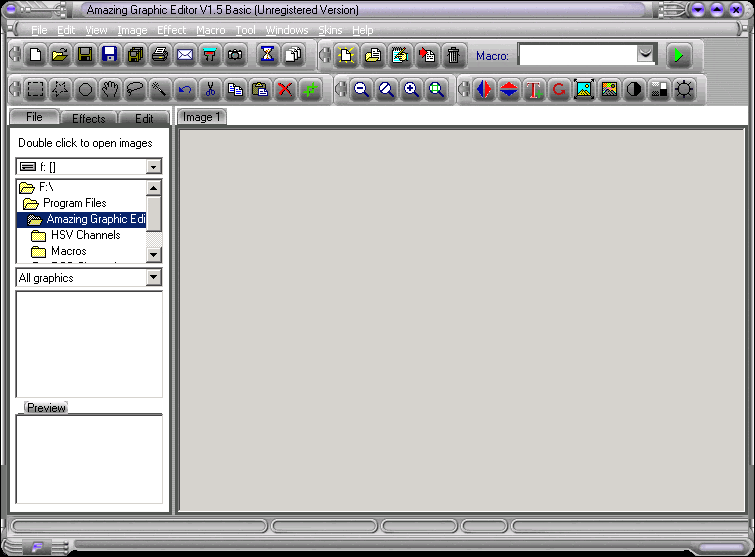The image size is (755, 557).
Task: Zoom out with minus magnifier
Action: click(x=361, y=90)
